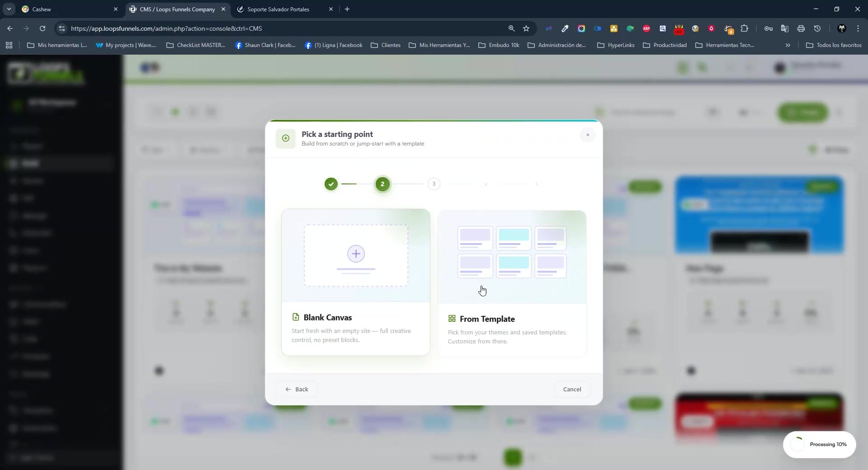This screenshot has height=470, width=868.
Task: Open the Extensions puzzle menu
Action: [745, 28]
